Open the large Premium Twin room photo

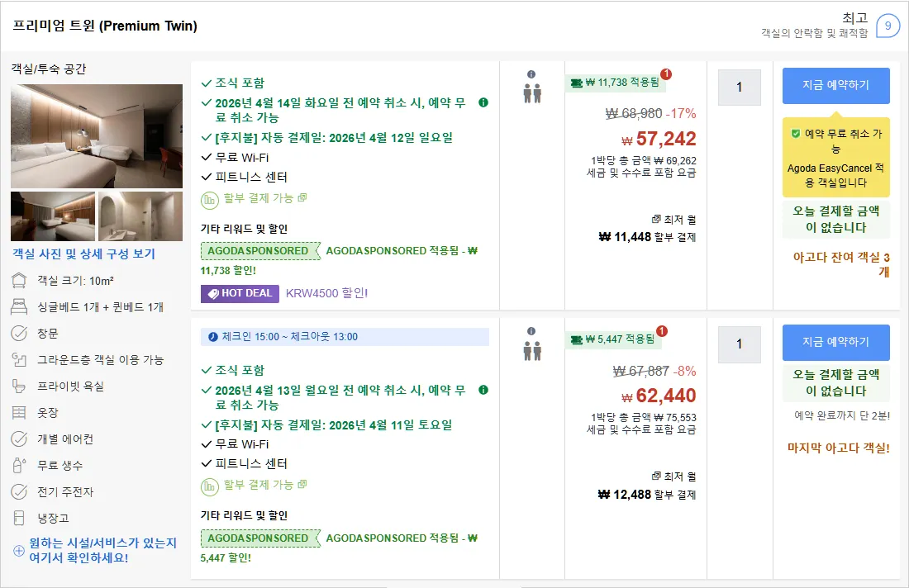[97, 136]
